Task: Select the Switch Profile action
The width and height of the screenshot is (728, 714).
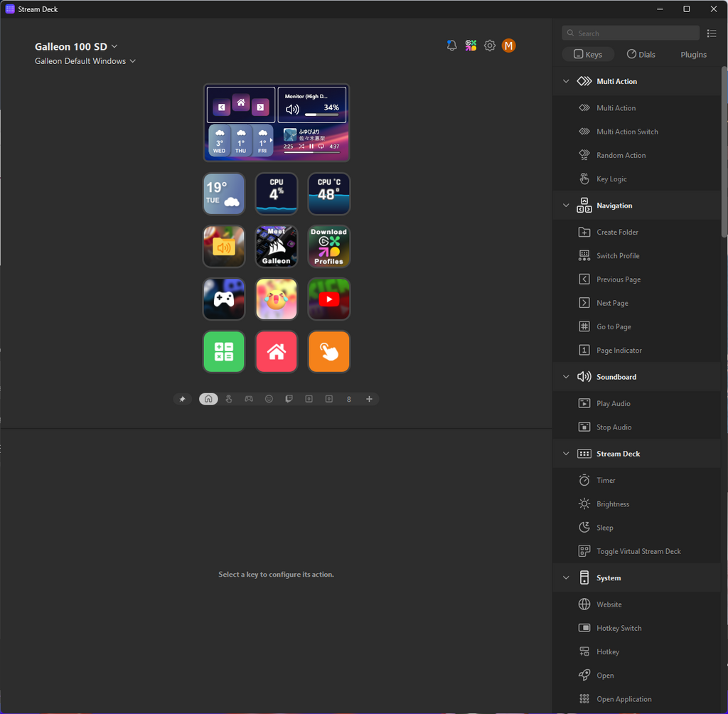Action: 617,255
